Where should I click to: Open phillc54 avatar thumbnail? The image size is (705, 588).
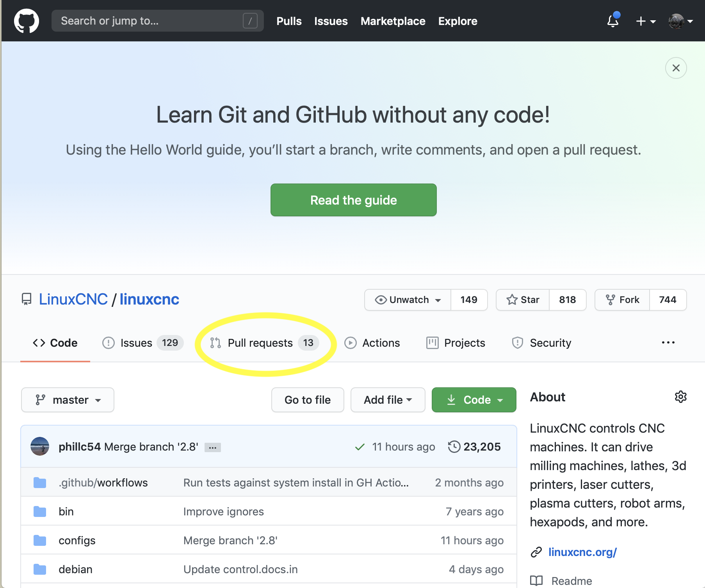pyautogui.click(x=40, y=446)
